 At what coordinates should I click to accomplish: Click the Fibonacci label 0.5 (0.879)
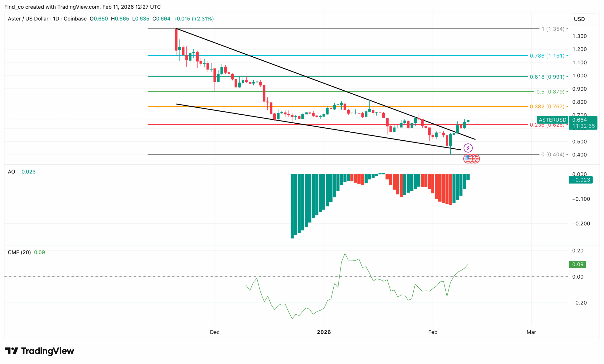(551, 92)
